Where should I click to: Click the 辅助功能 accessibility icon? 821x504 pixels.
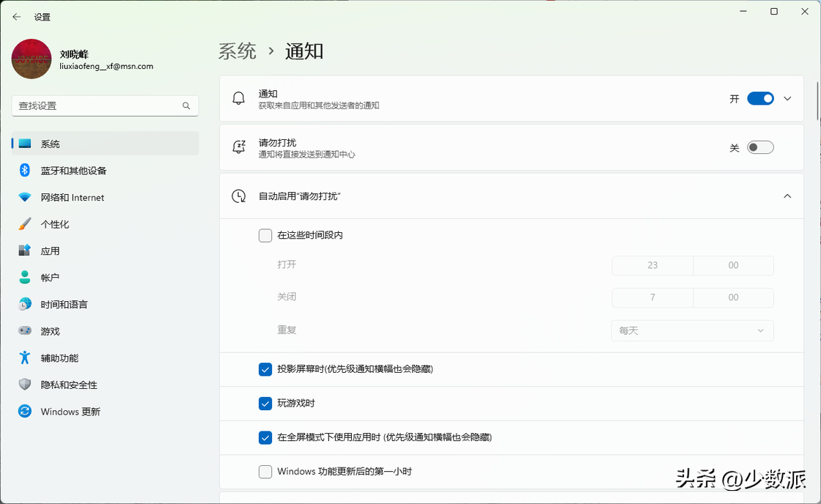(x=25, y=358)
